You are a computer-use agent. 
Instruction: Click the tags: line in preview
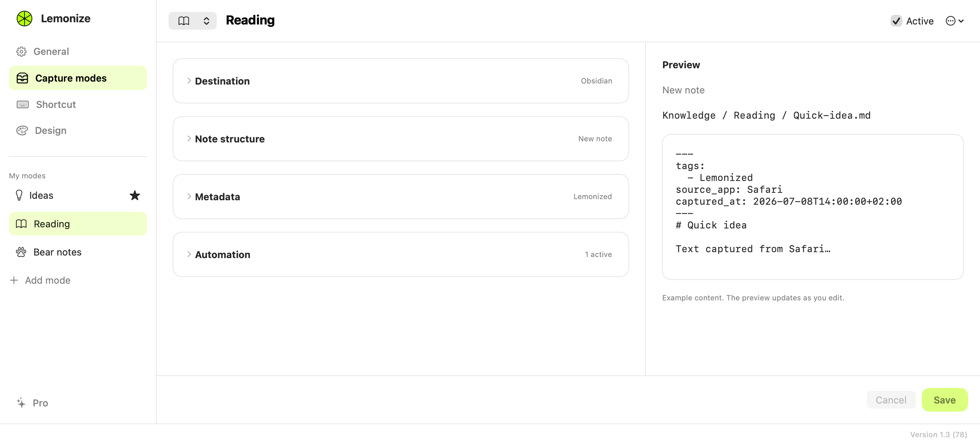click(690, 166)
